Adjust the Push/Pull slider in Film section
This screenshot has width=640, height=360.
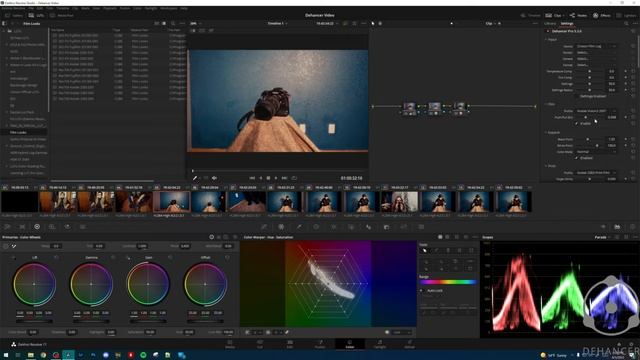tap(586, 117)
